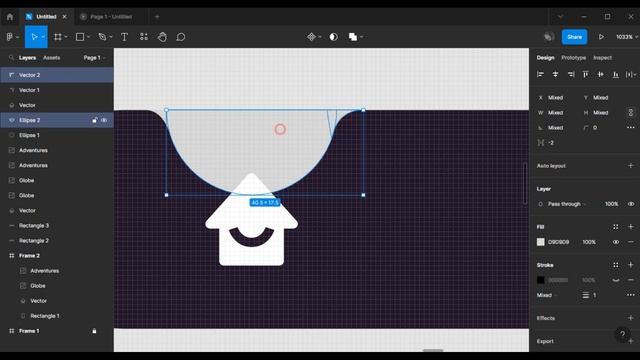Click the Align top icon

click(x=586, y=74)
